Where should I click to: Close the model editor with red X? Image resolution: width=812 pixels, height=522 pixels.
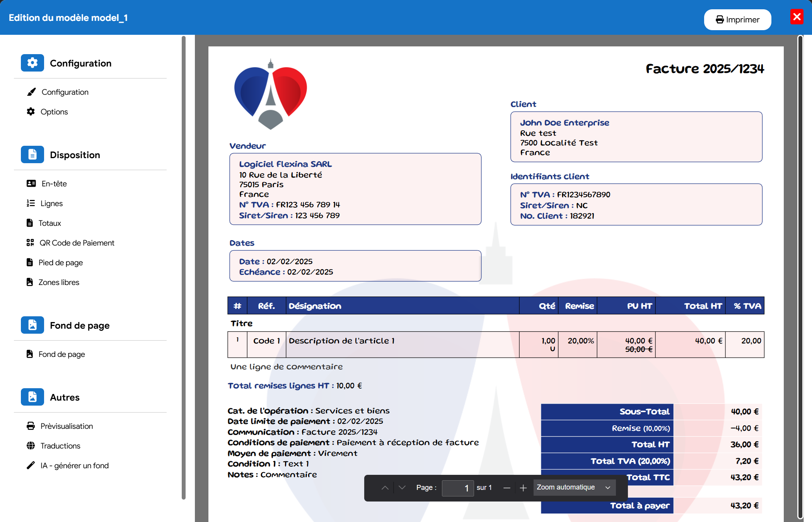[797, 17]
